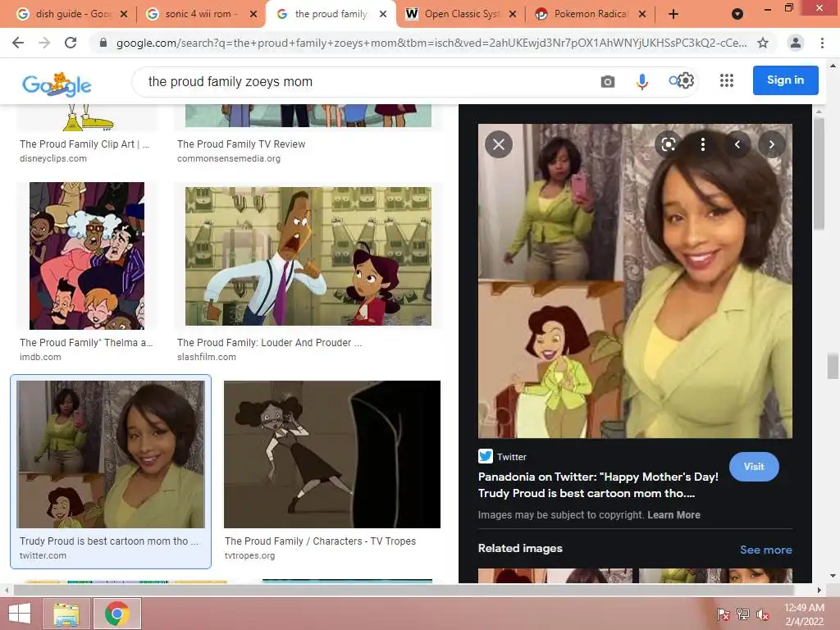Click See more related images
840x630 pixels.
[765, 550]
